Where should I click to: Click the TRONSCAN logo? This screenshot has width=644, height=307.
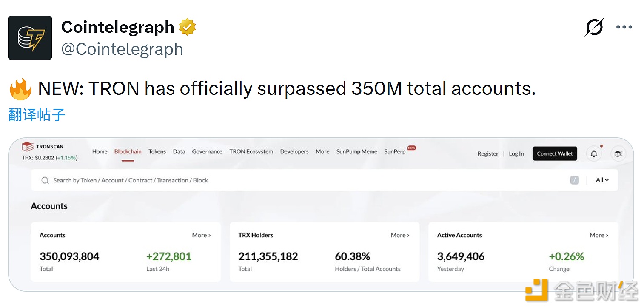coord(43,147)
